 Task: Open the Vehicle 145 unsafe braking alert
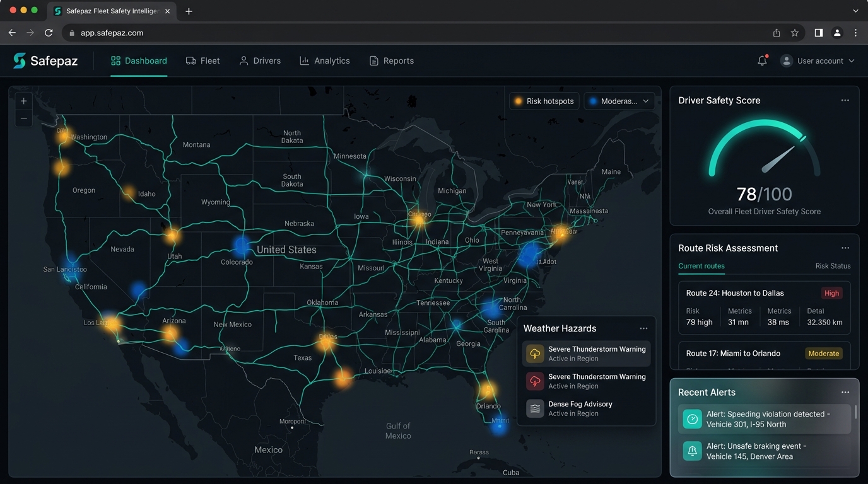pyautogui.click(x=765, y=451)
